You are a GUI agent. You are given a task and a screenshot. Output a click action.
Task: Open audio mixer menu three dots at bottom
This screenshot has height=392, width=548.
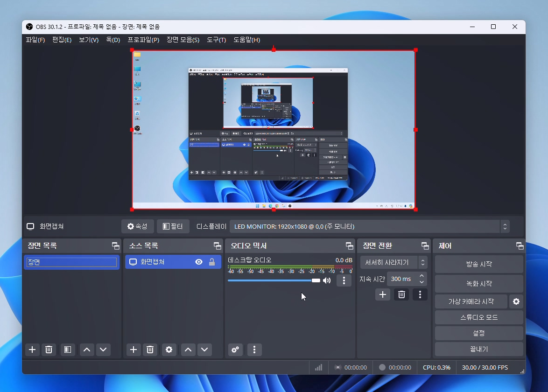pos(254,350)
